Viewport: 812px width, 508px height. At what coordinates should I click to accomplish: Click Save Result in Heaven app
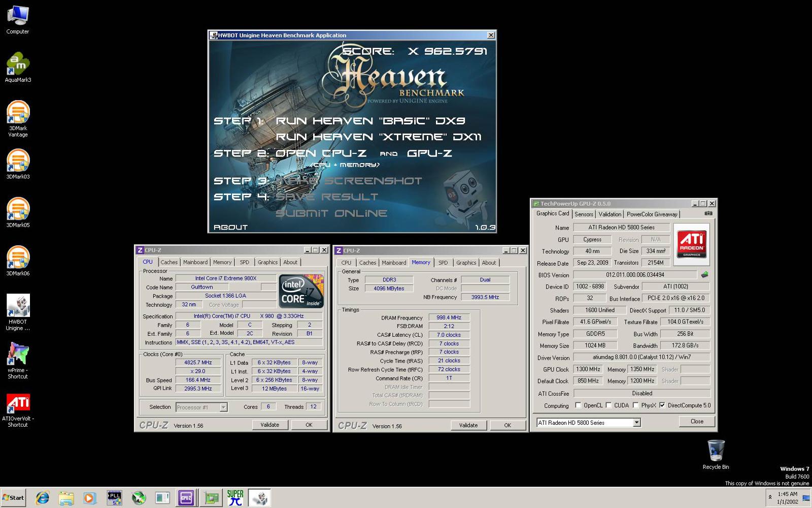[327, 197]
